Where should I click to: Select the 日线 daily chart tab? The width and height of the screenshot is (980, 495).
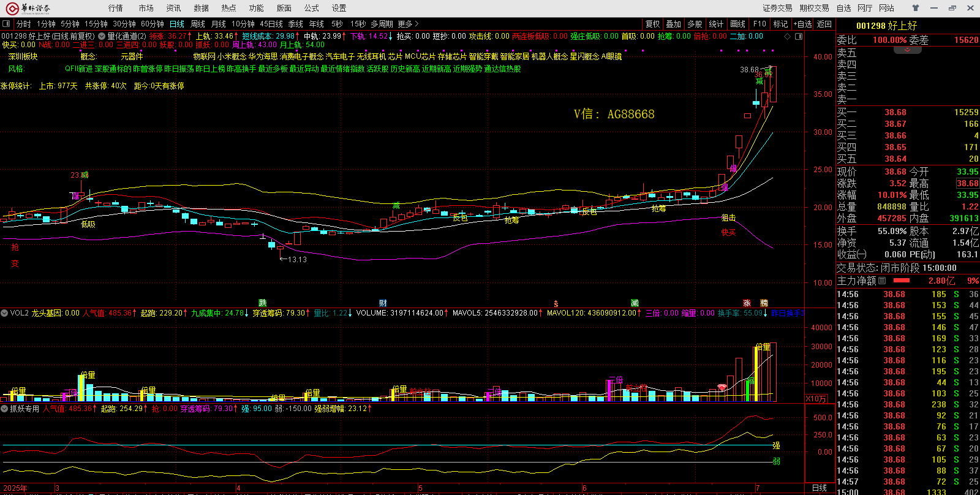(x=177, y=24)
